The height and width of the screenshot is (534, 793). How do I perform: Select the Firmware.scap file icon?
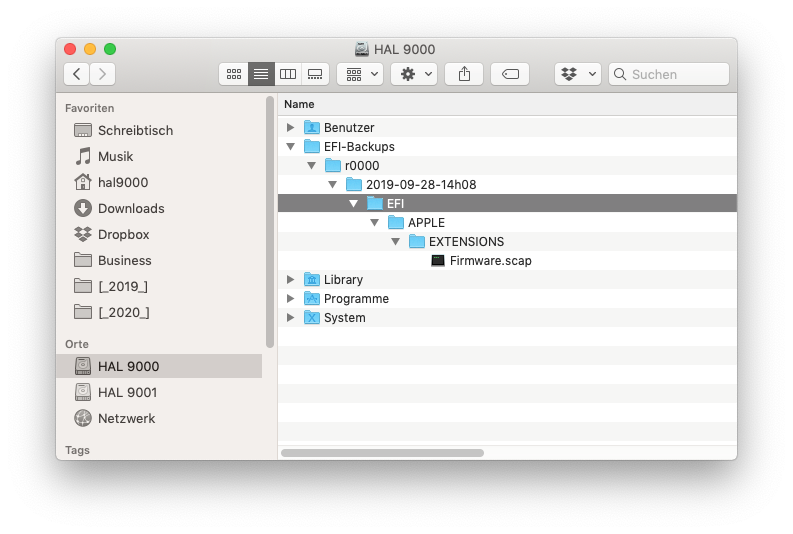tap(437, 260)
